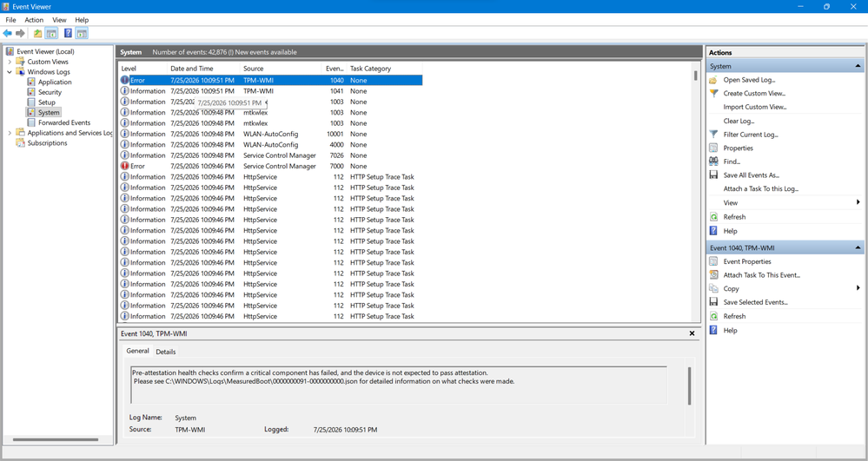Expand Applications and Services Logs node
This screenshot has height=461, width=868.
[10, 133]
